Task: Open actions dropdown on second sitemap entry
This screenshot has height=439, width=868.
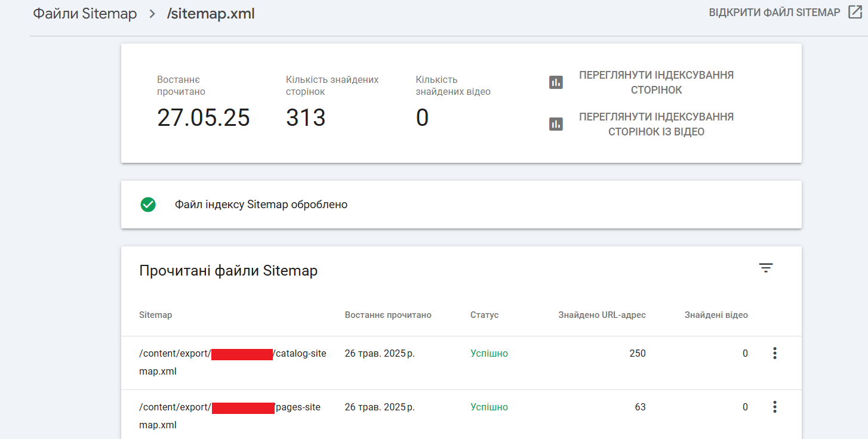Action: coord(774,407)
